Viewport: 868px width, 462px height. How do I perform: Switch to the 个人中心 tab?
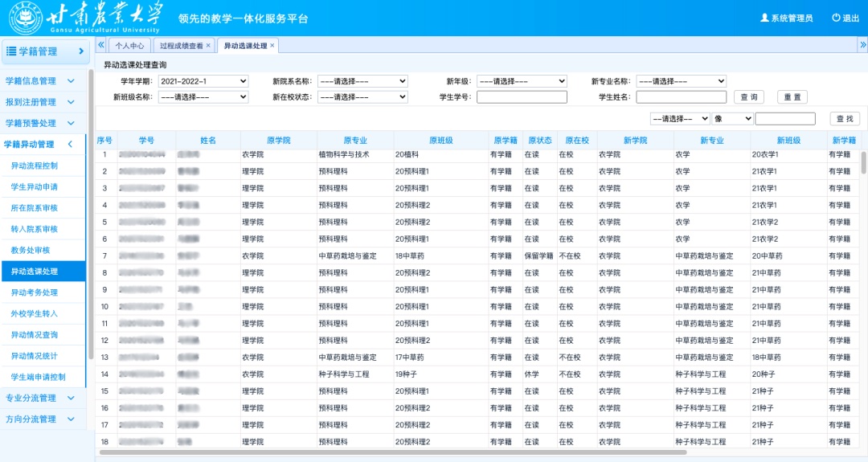[x=129, y=46]
